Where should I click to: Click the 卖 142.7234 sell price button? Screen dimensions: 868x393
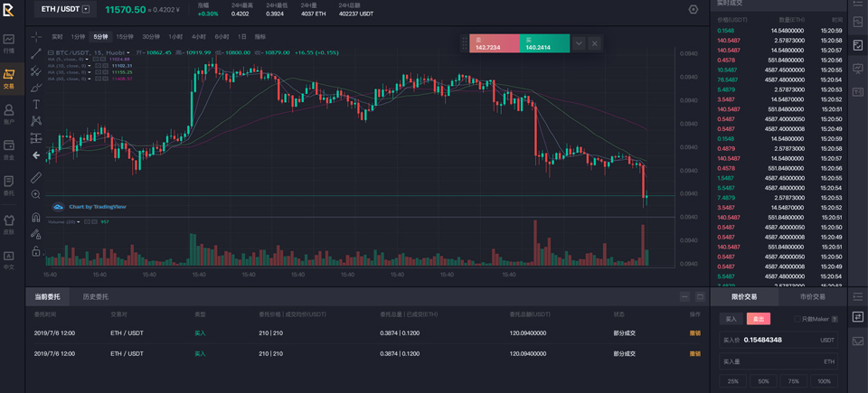[x=495, y=43]
